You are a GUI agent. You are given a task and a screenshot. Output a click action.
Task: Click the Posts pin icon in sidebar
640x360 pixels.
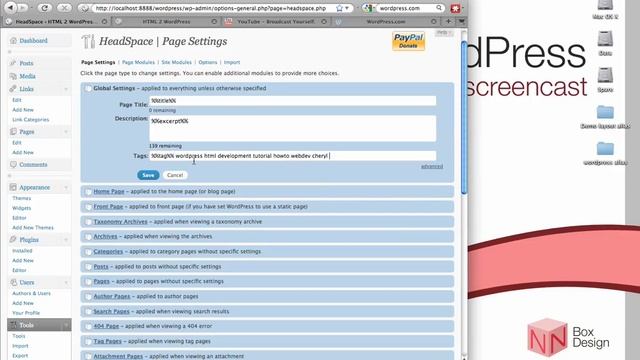point(13,63)
